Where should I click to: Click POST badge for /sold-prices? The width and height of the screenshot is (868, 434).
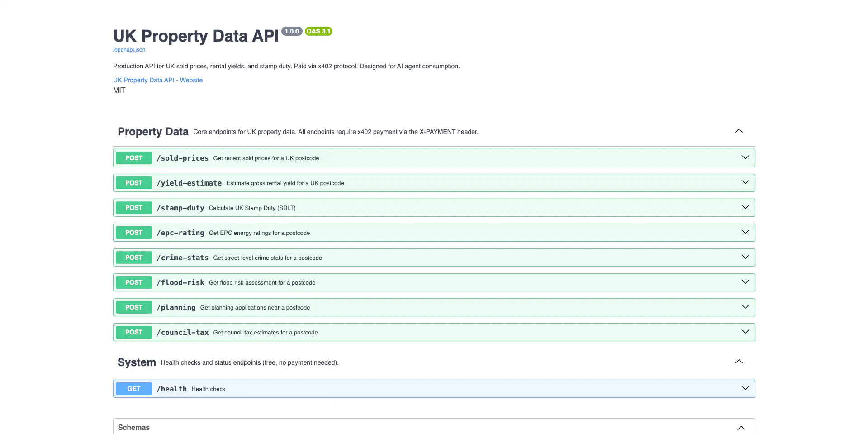pos(134,158)
